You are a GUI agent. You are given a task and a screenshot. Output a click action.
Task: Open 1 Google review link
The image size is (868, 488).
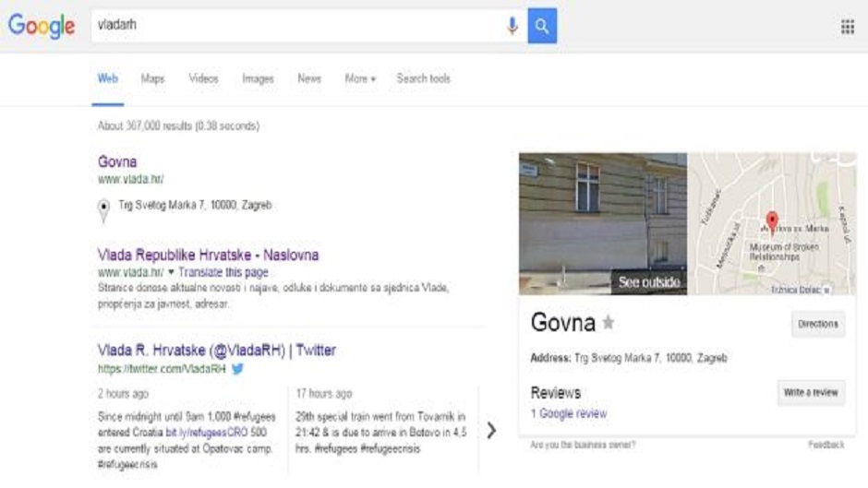tap(569, 413)
